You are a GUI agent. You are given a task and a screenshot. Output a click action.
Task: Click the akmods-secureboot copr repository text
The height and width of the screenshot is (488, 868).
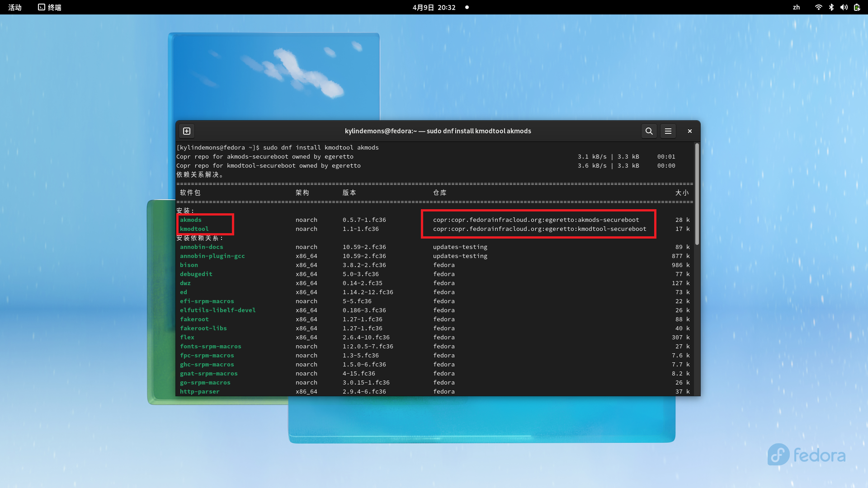(x=536, y=220)
